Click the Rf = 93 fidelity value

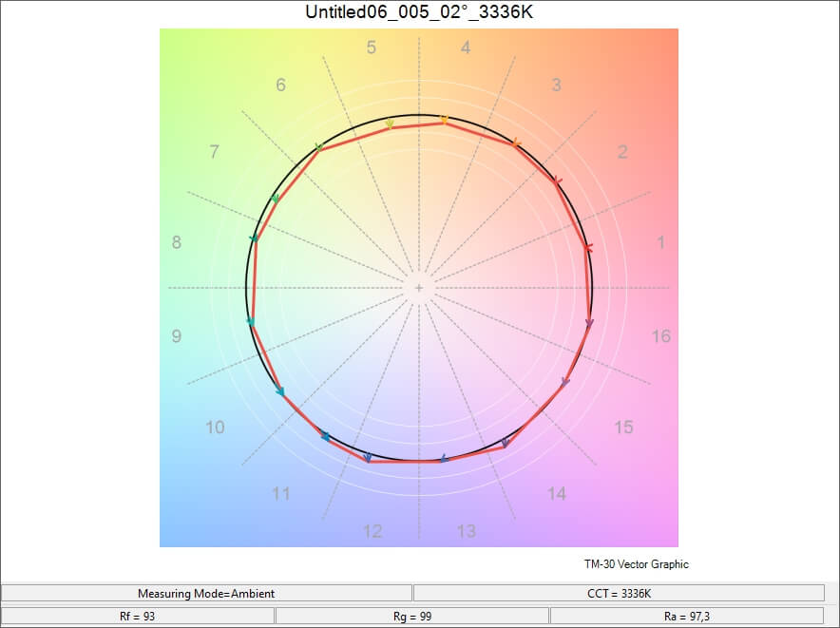click(138, 617)
